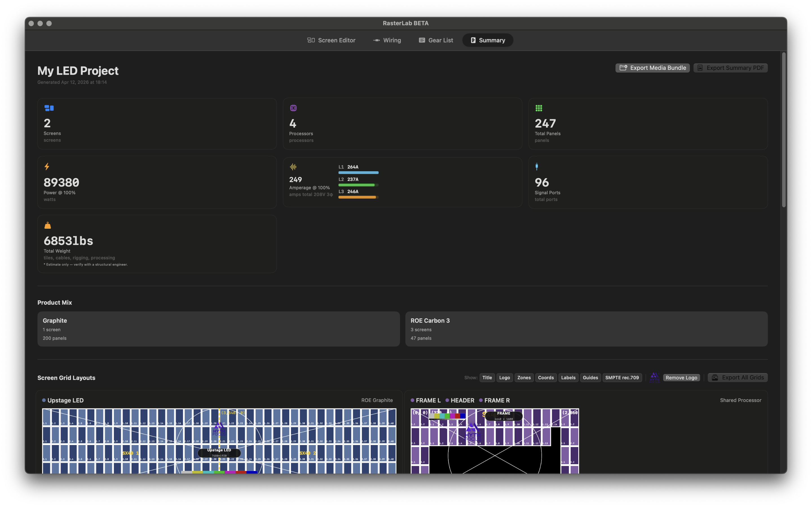Image resolution: width=812 pixels, height=507 pixels.
Task: Click the Total Weight scale icon
Action: (48, 225)
